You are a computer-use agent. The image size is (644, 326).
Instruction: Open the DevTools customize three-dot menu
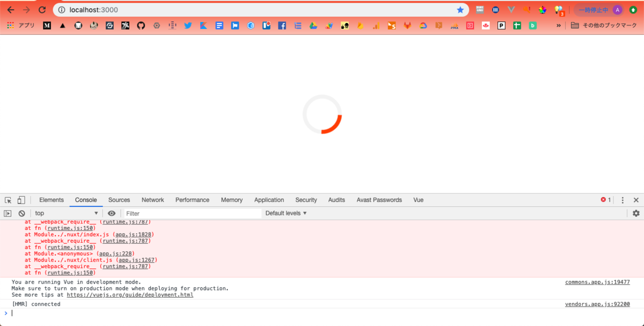click(623, 199)
